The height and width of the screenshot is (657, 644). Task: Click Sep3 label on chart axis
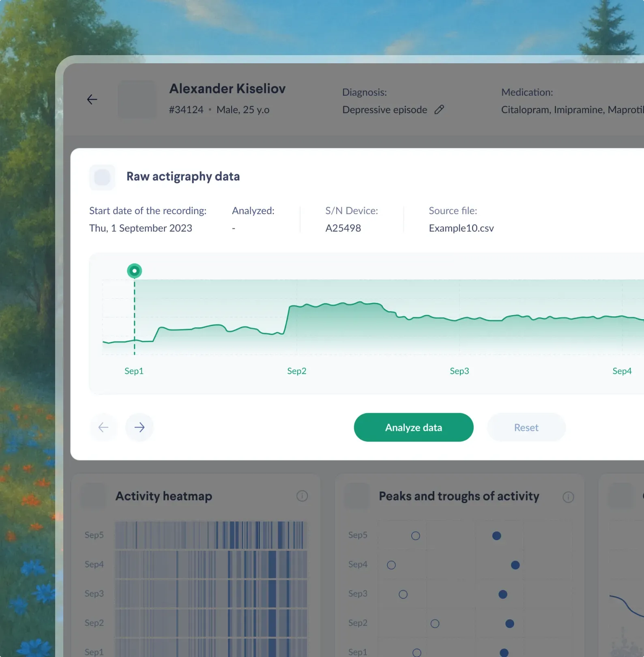coord(459,371)
